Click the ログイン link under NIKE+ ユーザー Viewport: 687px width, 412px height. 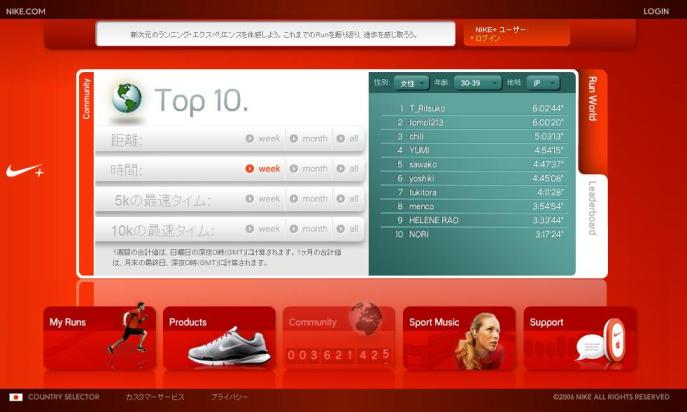point(486,38)
